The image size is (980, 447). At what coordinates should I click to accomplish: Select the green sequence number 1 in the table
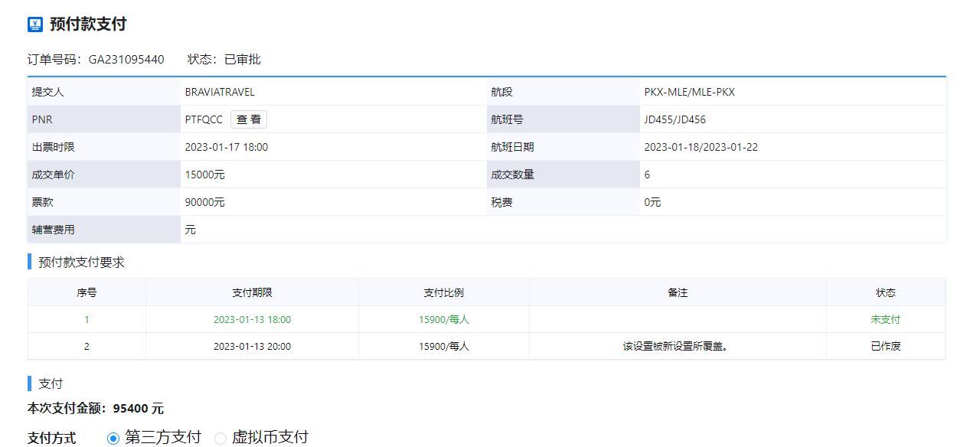[87, 320]
